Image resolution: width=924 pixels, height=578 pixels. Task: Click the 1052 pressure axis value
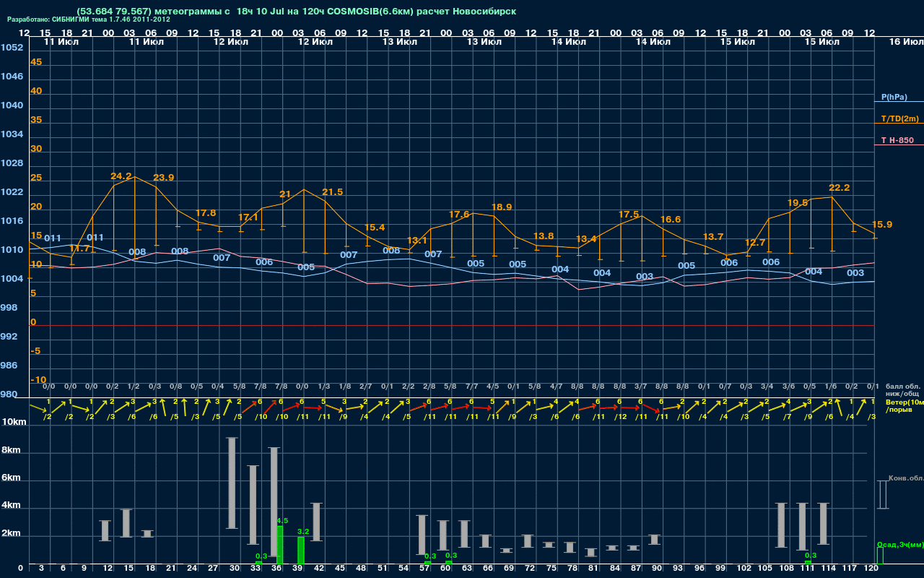tap(12, 48)
